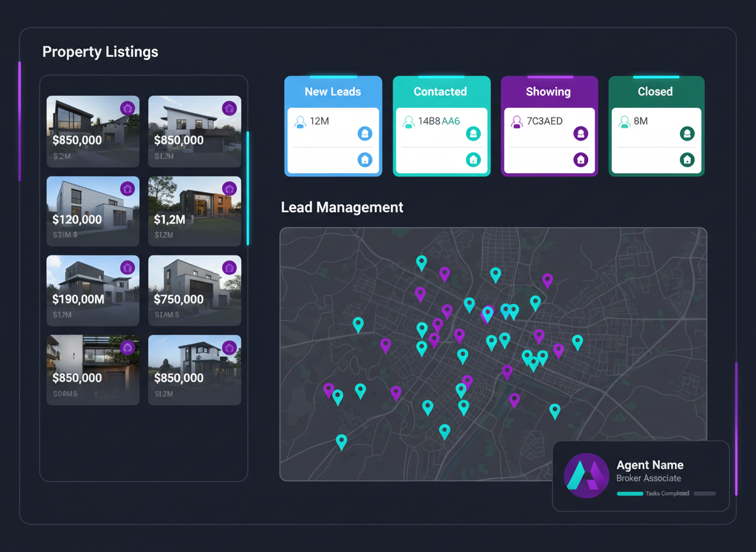Click purple house circle in Showing card
756x552 pixels.
coord(581,159)
